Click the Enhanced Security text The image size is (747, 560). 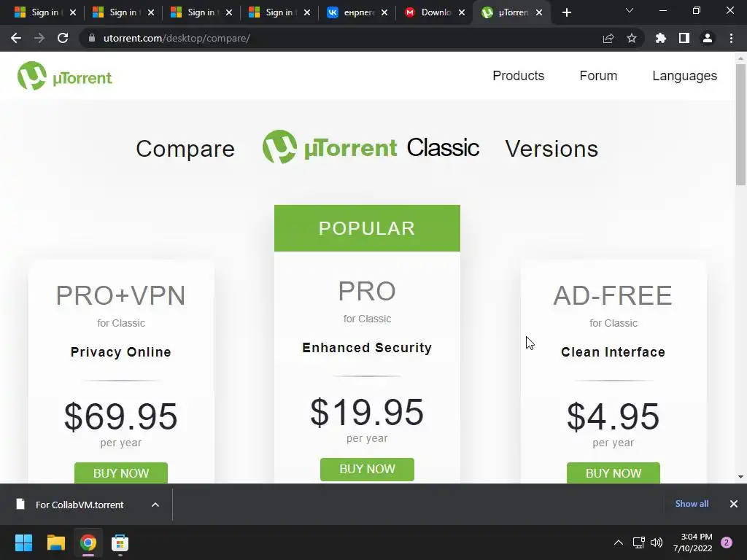click(x=367, y=348)
